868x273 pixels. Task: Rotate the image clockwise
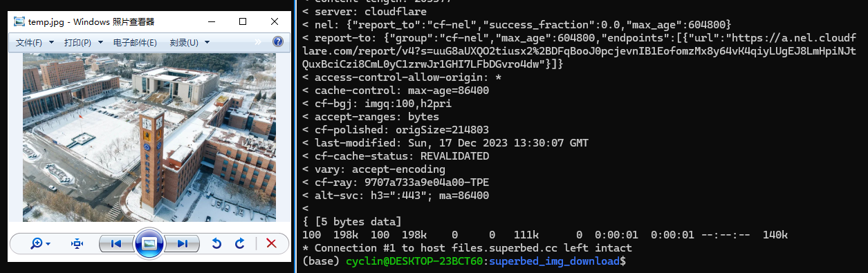(240, 243)
